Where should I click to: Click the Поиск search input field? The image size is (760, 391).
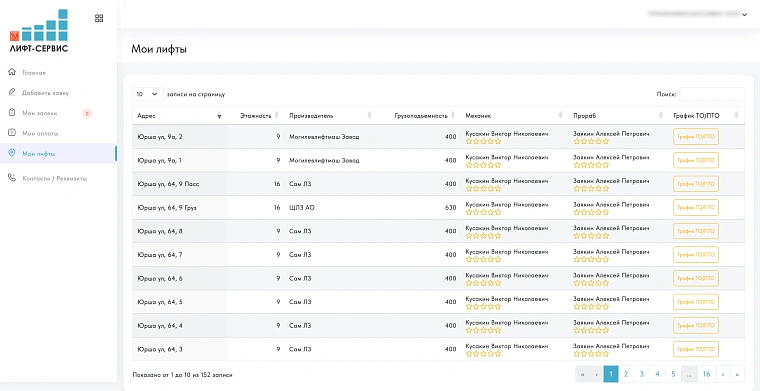pyautogui.click(x=712, y=94)
